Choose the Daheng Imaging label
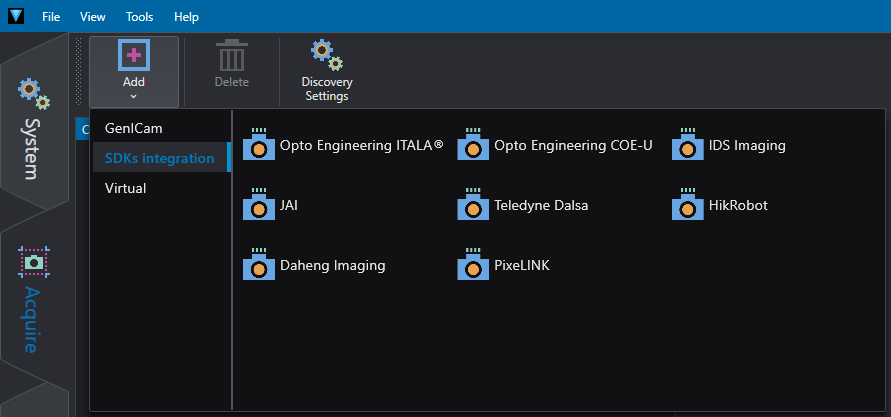This screenshot has width=891, height=417. (x=333, y=266)
